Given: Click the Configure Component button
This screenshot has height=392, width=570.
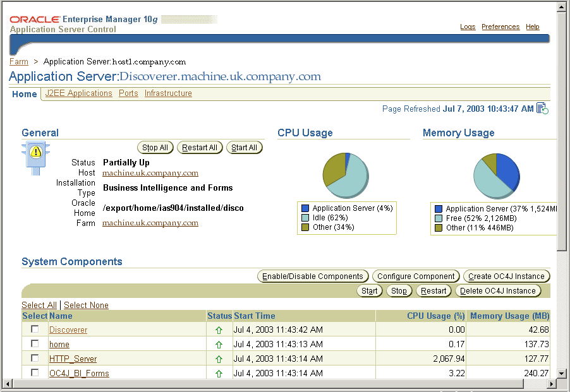Looking at the screenshot, I should click(416, 276).
